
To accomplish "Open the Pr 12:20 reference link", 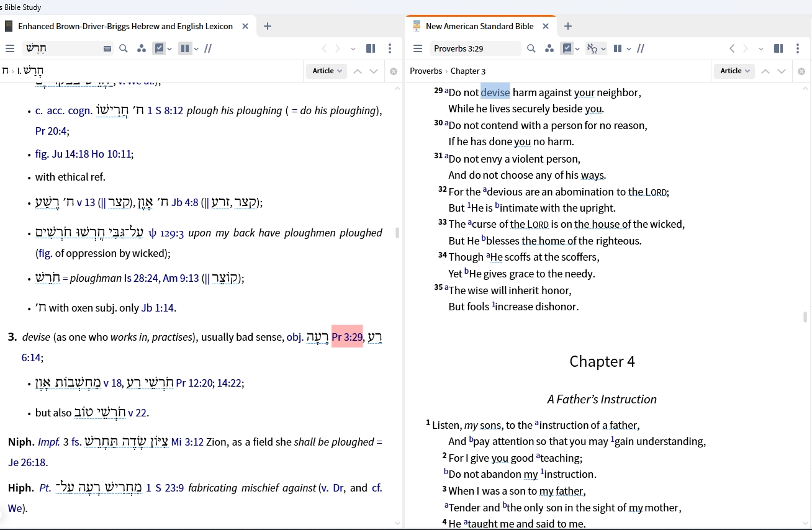I will pos(194,383).
